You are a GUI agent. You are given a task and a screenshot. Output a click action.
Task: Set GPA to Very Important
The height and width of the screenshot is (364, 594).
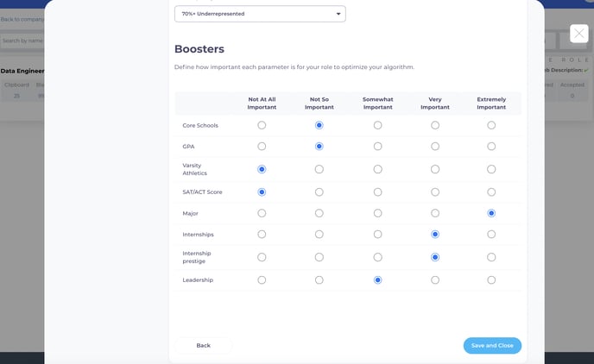(x=435, y=147)
